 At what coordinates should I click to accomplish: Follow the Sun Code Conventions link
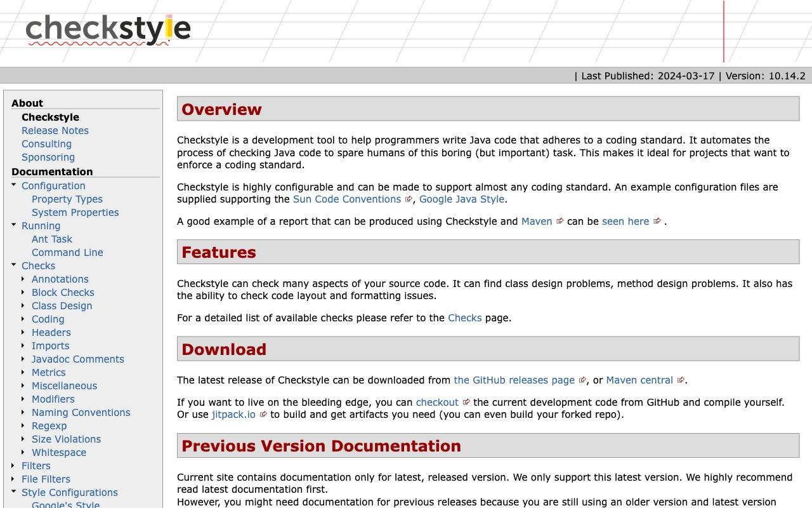347,199
